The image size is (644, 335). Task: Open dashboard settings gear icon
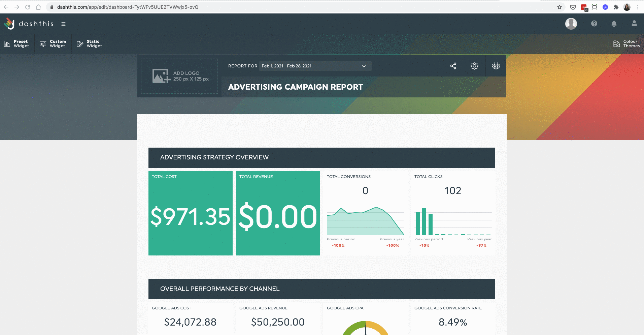click(474, 66)
